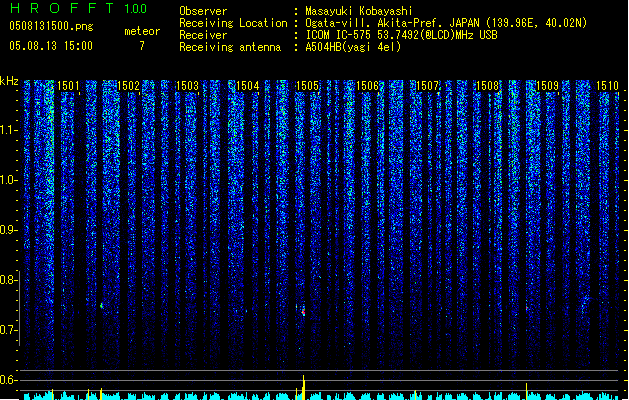This screenshot has width=629, height=400.
Task: Click the Receiver label
Action: (203, 35)
